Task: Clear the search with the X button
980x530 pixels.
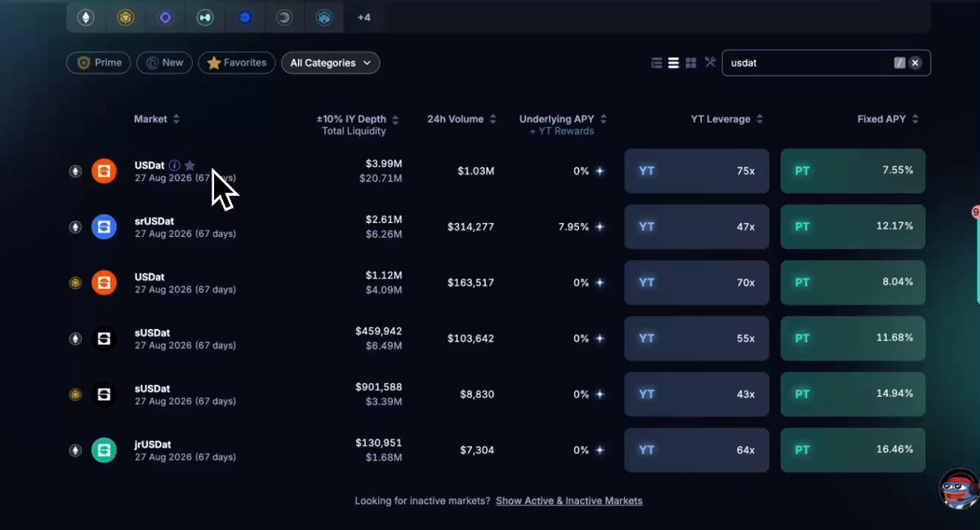Action: (915, 63)
